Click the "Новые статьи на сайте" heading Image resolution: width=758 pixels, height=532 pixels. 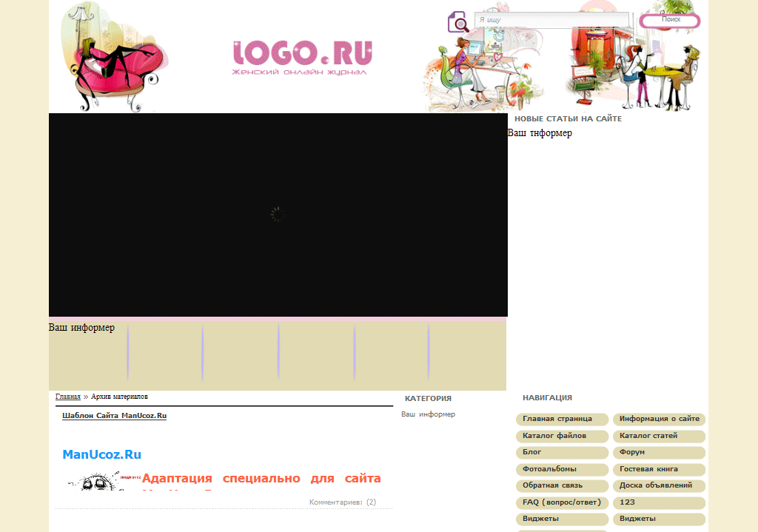coord(568,119)
